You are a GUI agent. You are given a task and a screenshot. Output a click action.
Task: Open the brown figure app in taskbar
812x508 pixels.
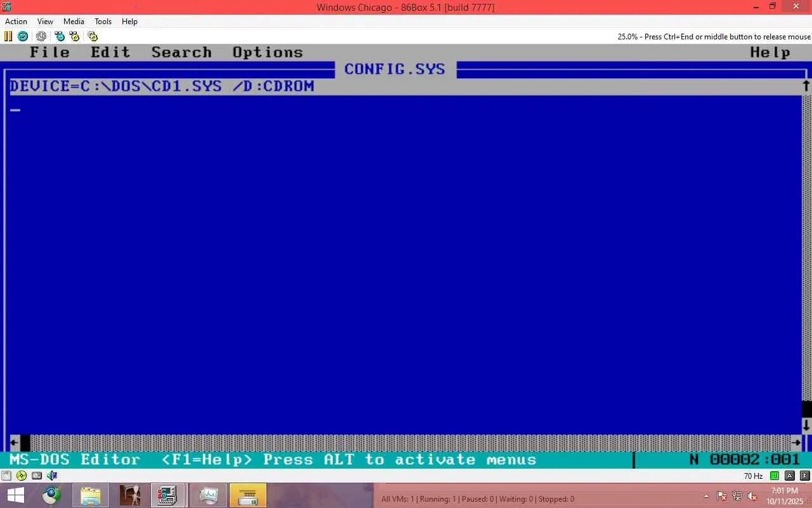[129, 495]
